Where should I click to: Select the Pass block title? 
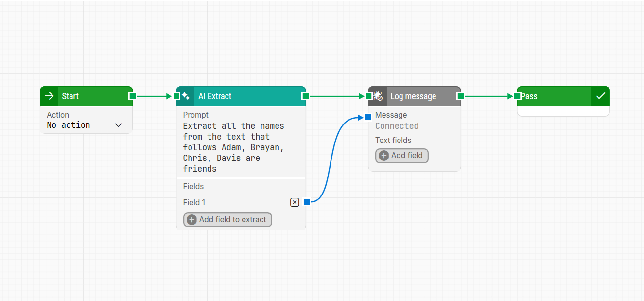pos(530,96)
